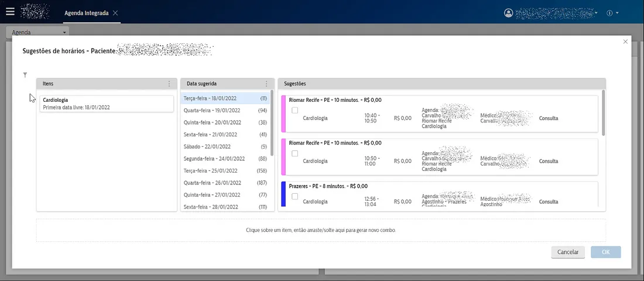Close the Agenda Integrada tab
Image resolution: width=644 pixels, height=281 pixels.
(x=115, y=13)
